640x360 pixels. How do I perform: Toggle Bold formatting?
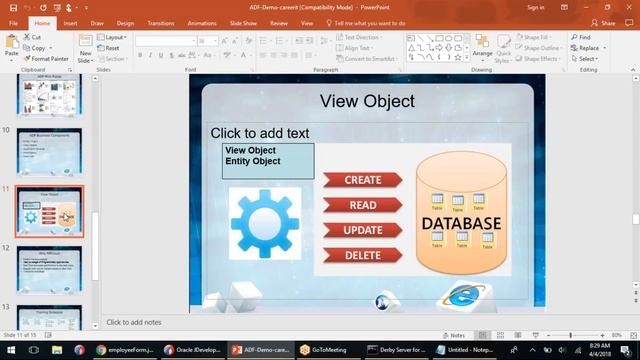140,55
